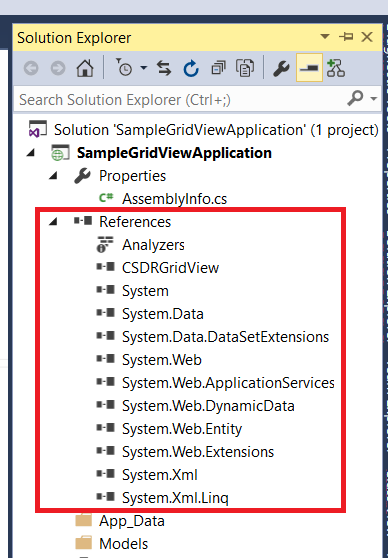Toggle the auto-hide pin for Solution Explorer

(346, 37)
